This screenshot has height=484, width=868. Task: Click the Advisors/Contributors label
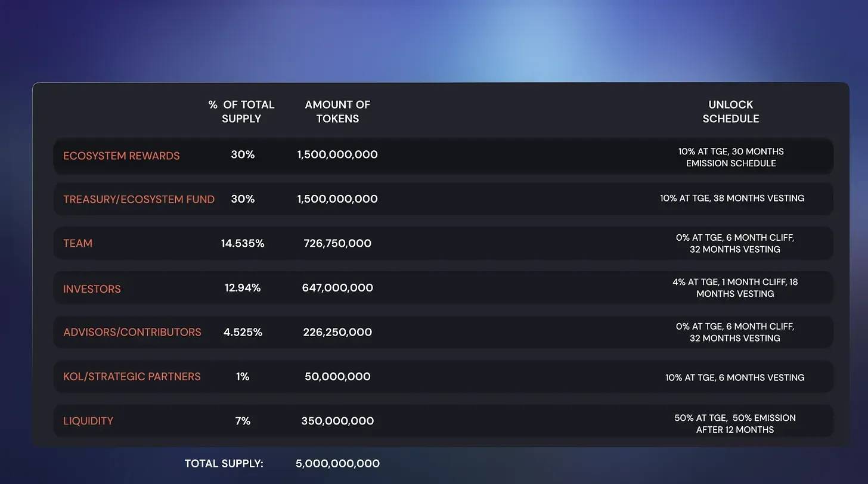pos(132,332)
